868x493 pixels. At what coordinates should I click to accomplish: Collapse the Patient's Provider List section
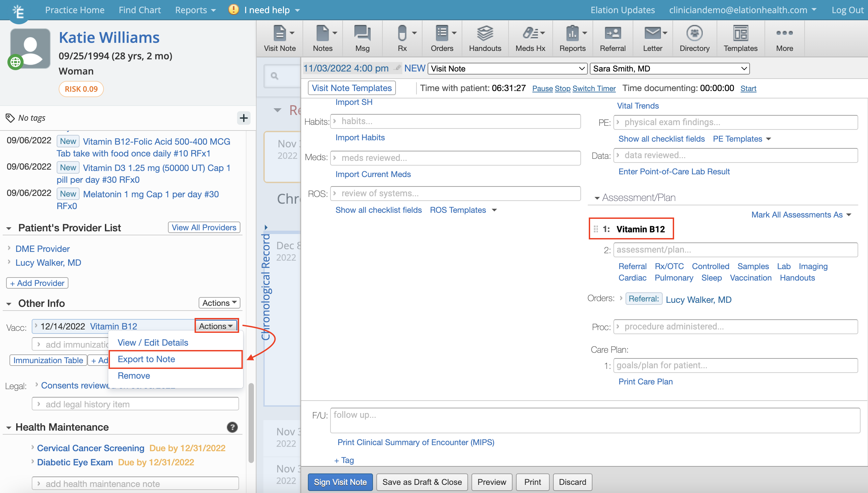pyautogui.click(x=9, y=229)
